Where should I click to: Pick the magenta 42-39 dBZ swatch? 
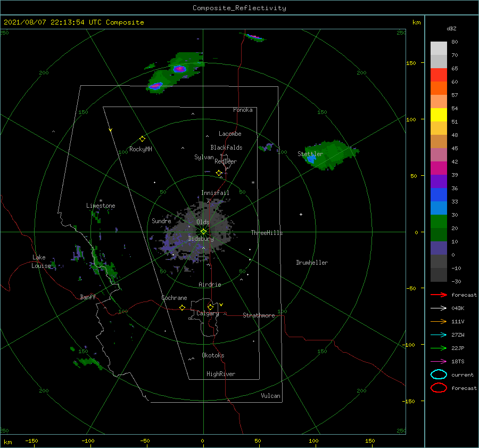(x=439, y=168)
